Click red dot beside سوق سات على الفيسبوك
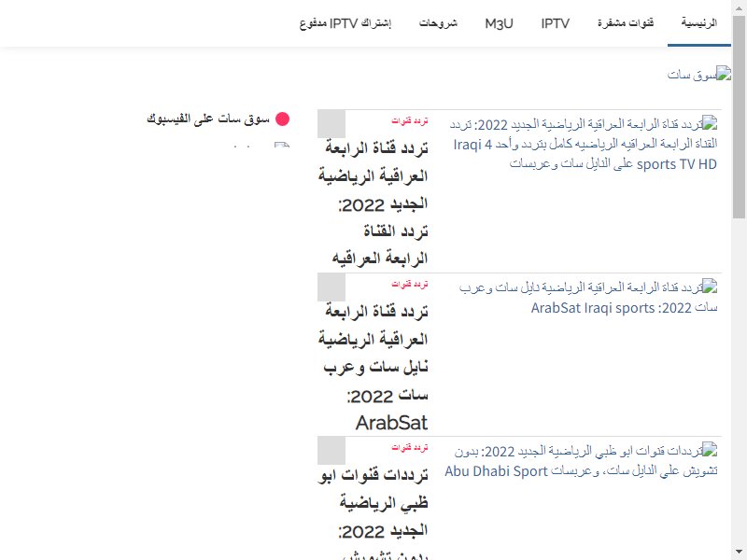Screen dimensions: 747x560 pyautogui.click(x=283, y=119)
